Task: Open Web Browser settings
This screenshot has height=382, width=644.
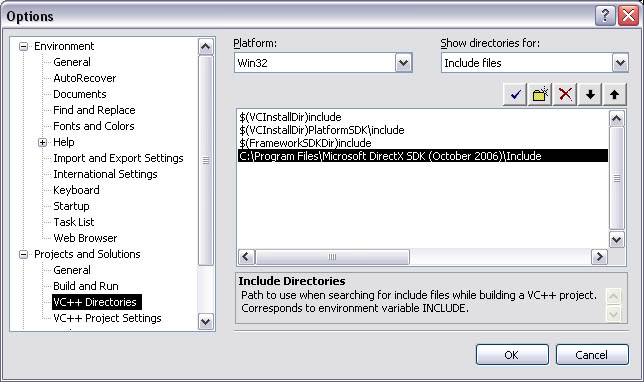Action: point(85,238)
